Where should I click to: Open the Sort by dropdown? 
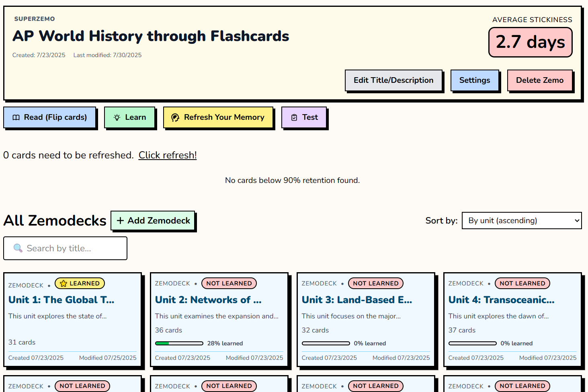[x=522, y=221]
